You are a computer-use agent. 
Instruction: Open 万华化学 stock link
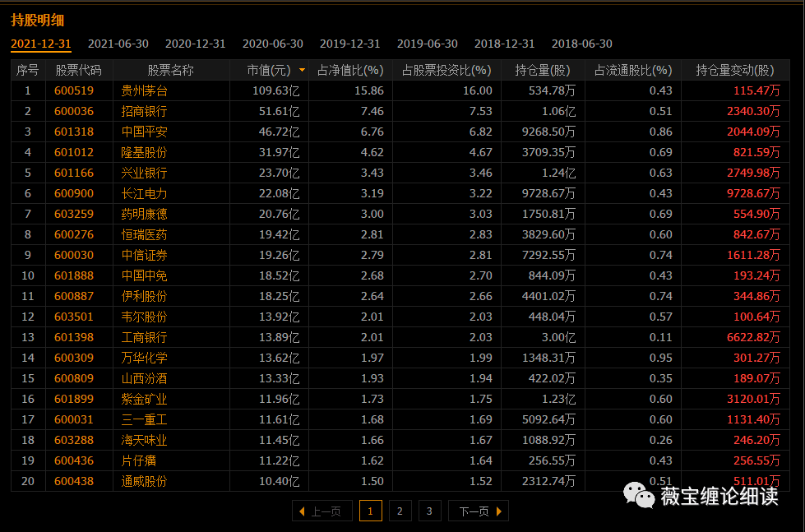(144, 358)
